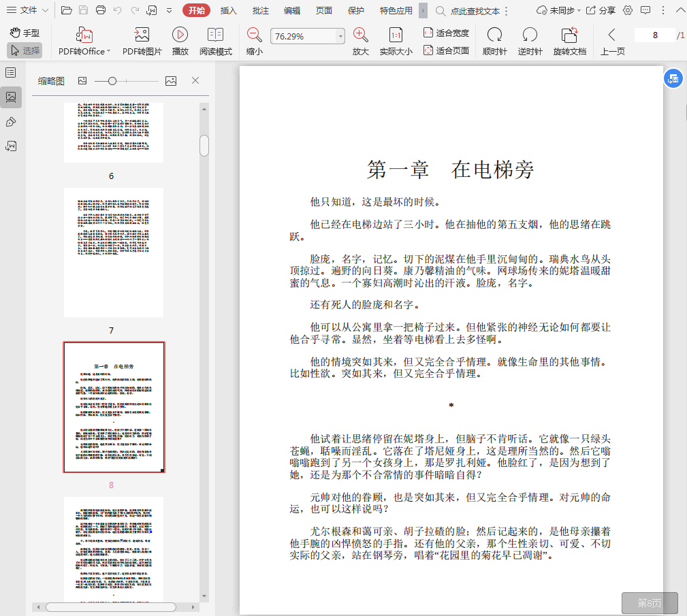Click the blue floating convert button
The width and height of the screenshot is (687, 616).
(673, 78)
